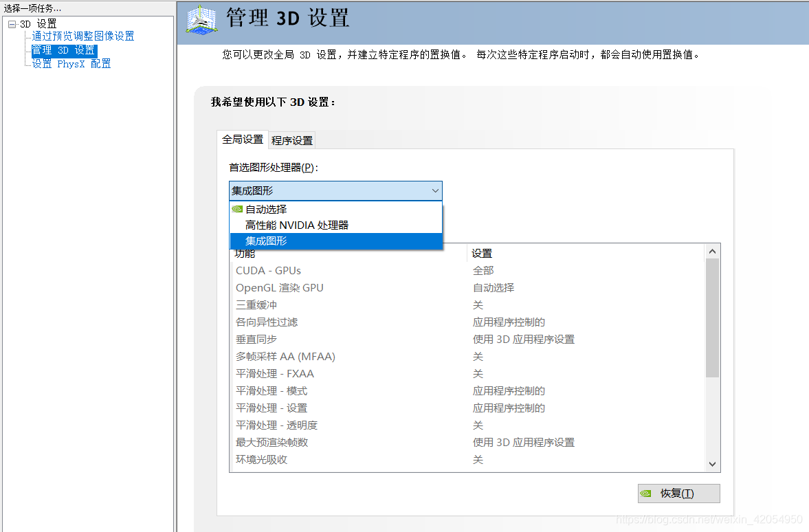Viewport: 809px width, 532px height.
Task: Open 通过预览调整图像设置 in task tree
Action: click(83, 36)
